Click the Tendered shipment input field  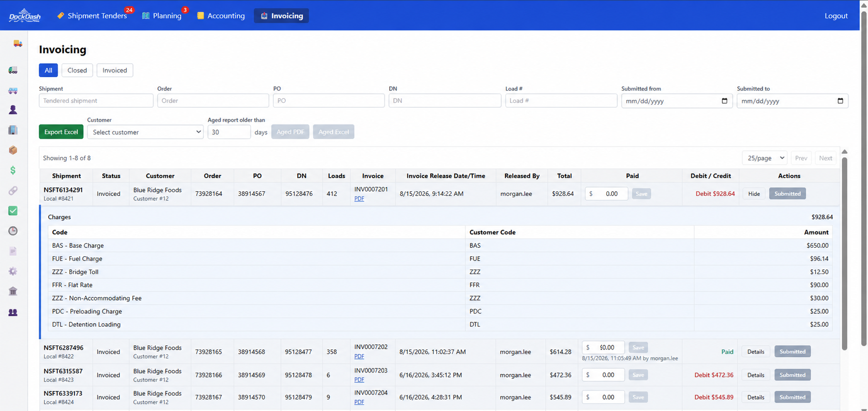coord(96,100)
